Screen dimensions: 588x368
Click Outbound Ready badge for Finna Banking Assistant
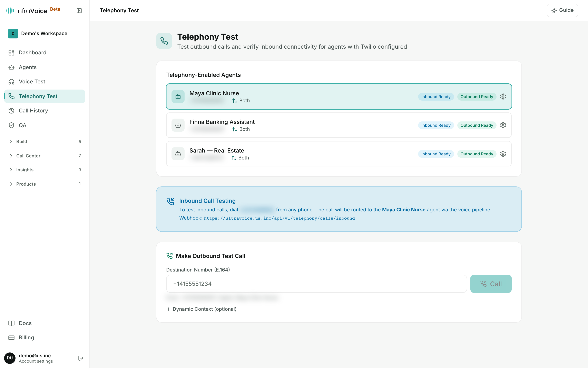477,125
